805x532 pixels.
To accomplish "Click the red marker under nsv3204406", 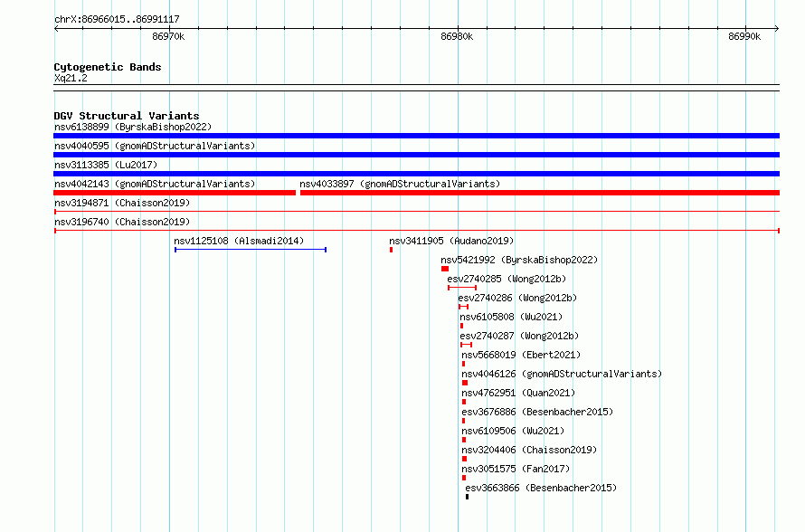I will point(465,459).
